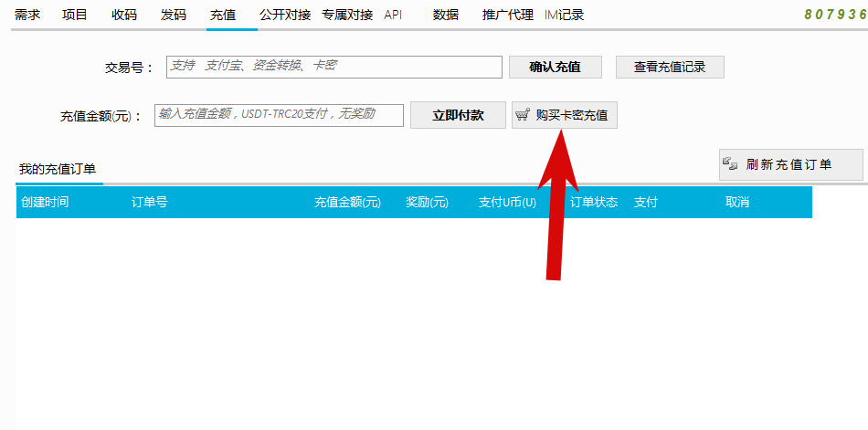
Task: Switch to the API tab
Action: pos(393,15)
